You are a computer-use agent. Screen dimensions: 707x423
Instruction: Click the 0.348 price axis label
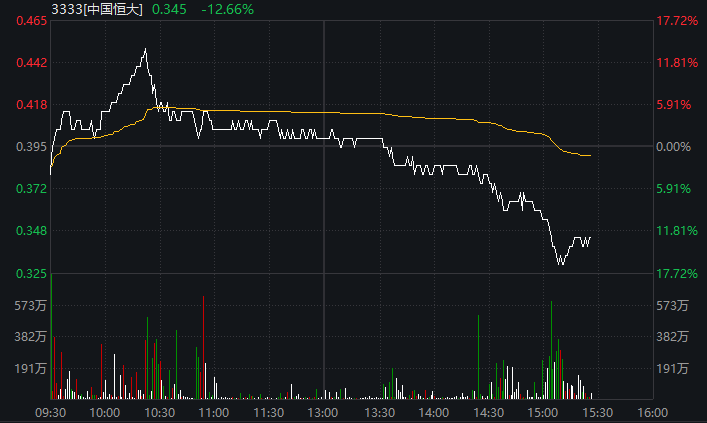[32, 231]
